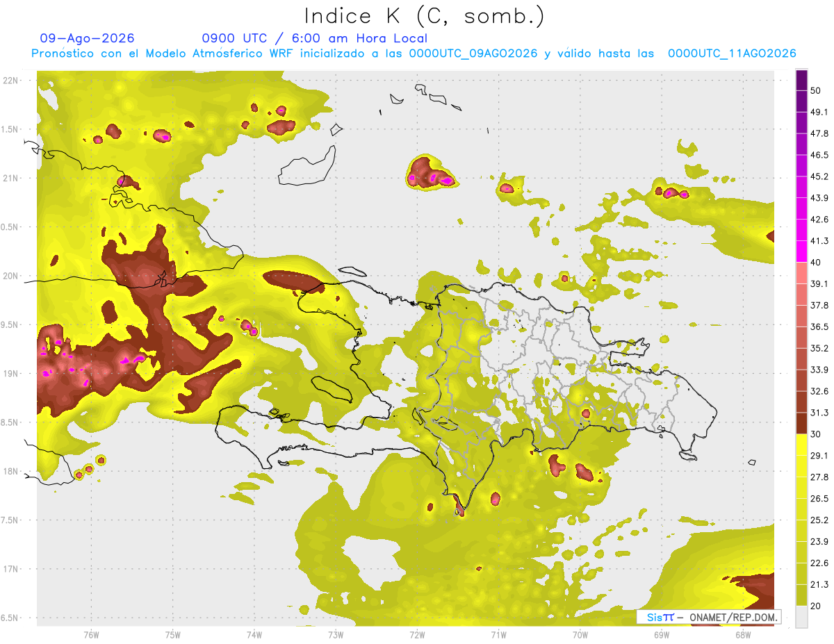834x644 pixels.
Task: Select the gray swatch below 20 on the scale
Action: click(x=802, y=617)
